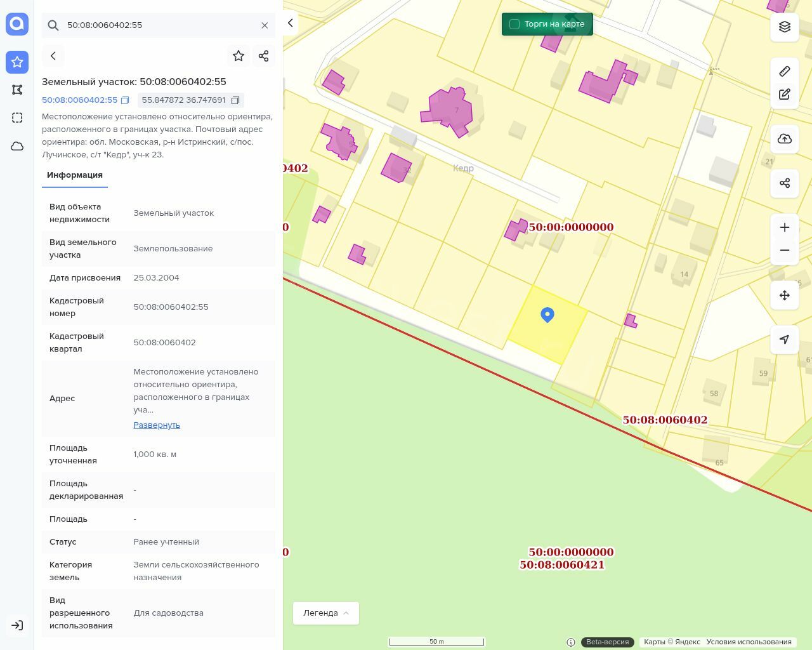Click the geolocation arrow button
This screenshot has width=812, height=650.
pos(785,340)
